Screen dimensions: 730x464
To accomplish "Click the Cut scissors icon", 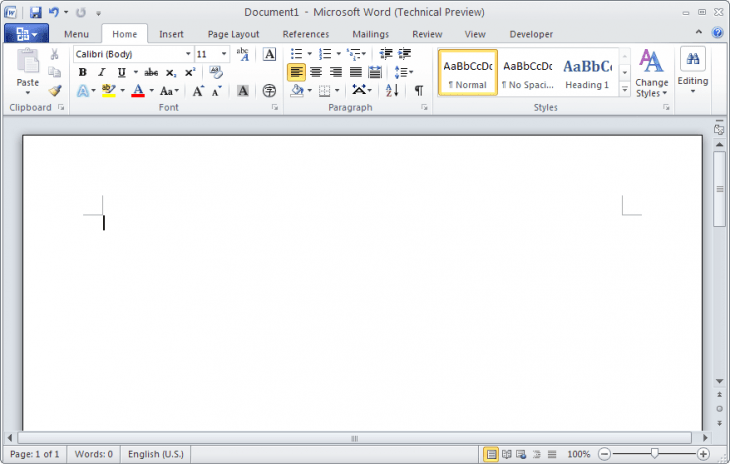I will (54, 54).
